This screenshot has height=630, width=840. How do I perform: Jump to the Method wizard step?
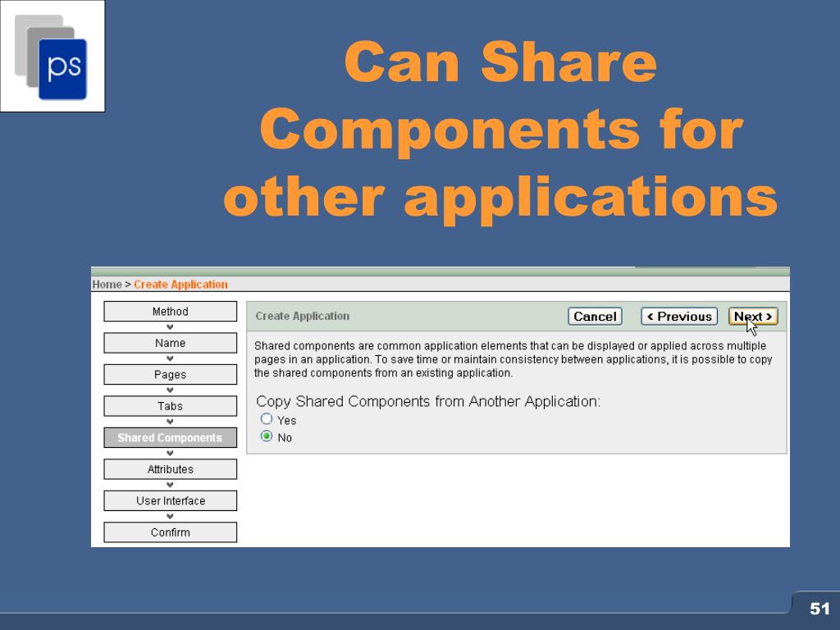(x=171, y=311)
